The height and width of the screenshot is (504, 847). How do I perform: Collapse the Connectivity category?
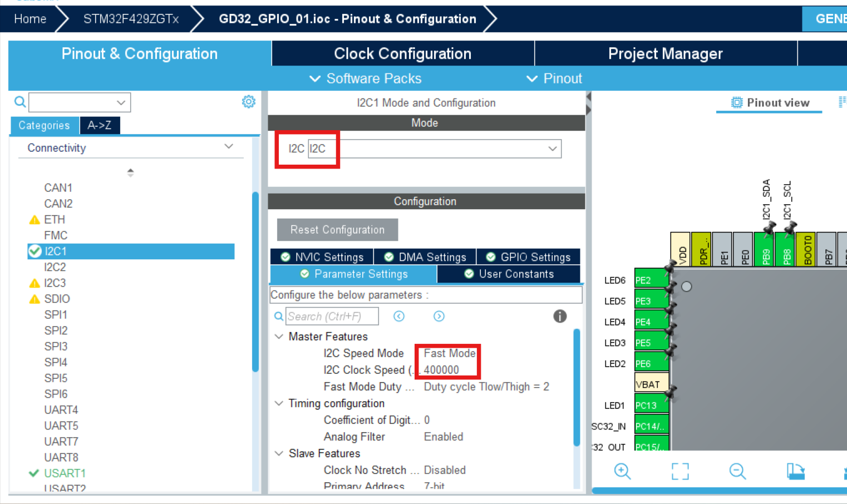(229, 146)
